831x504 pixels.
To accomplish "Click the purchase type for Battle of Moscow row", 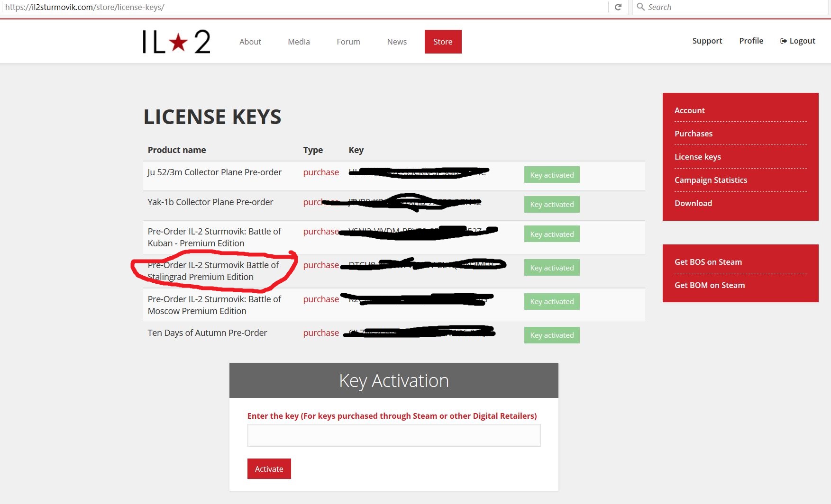I will [321, 299].
